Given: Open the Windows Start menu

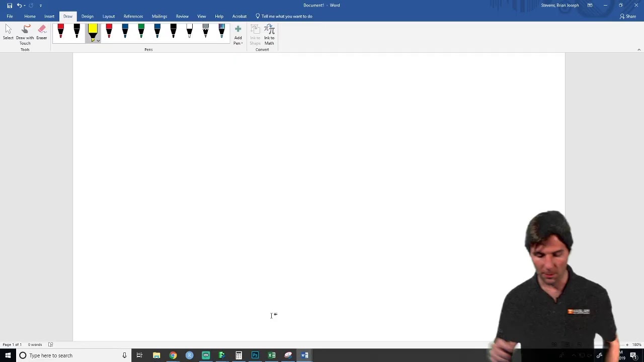Looking at the screenshot, I should pos(8,355).
